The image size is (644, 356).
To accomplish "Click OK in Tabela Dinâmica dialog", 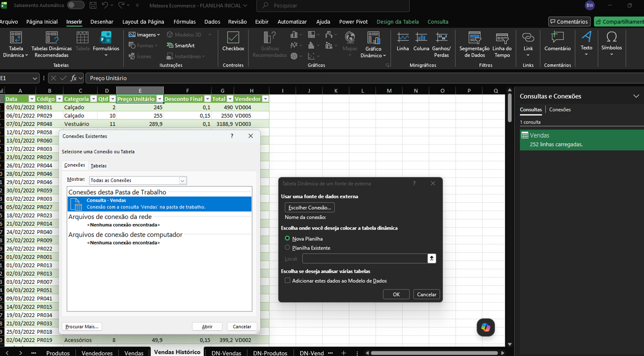I will click(396, 294).
